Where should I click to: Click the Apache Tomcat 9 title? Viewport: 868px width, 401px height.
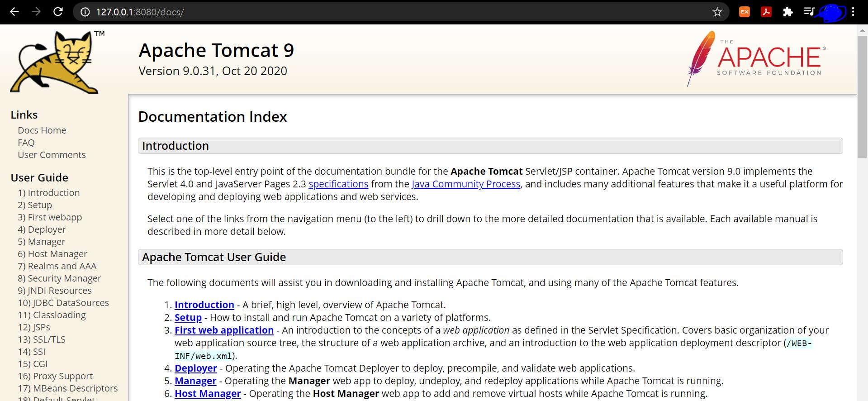(x=216, y=50)
